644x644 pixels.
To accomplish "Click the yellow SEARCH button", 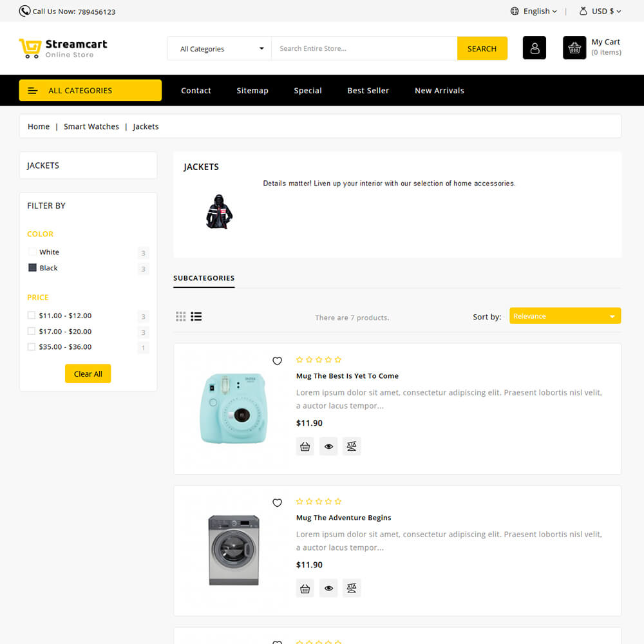I will 482,48.
